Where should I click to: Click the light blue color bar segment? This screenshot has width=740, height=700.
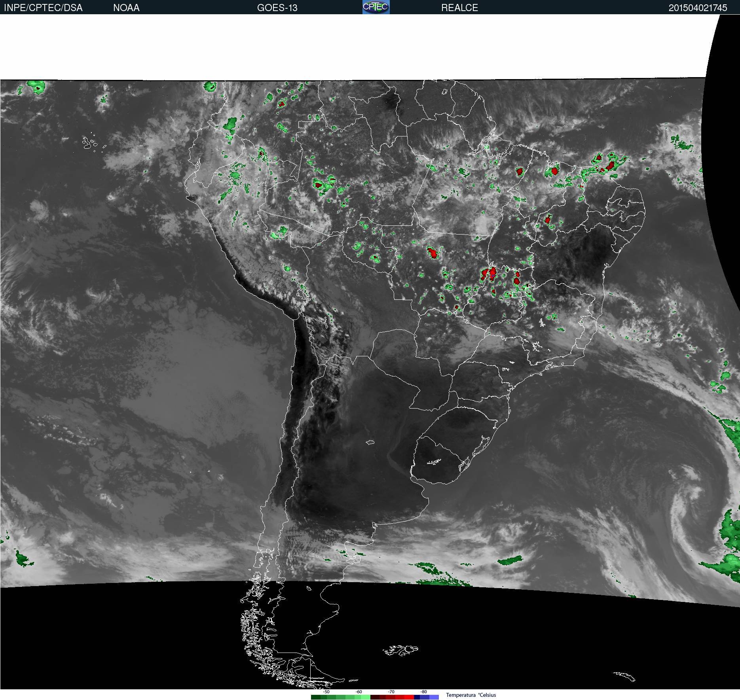tap(434, 697)
